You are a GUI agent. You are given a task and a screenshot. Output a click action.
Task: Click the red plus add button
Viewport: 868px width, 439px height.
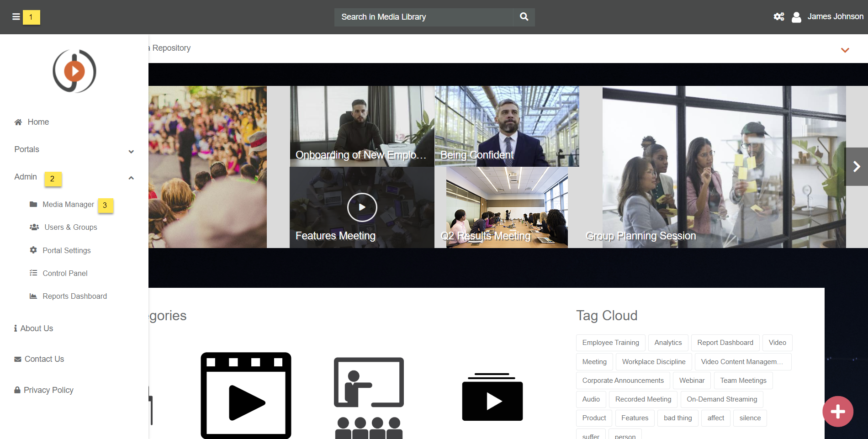point(837,412)
